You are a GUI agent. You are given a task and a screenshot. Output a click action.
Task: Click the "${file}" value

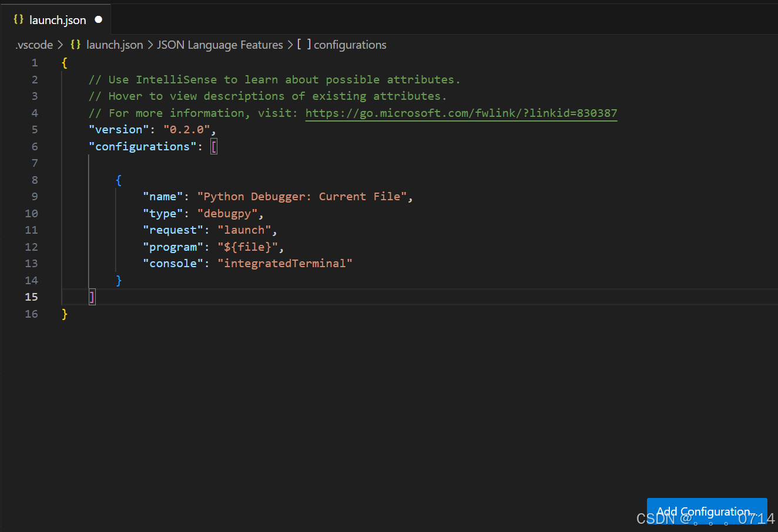coord(248,247)
